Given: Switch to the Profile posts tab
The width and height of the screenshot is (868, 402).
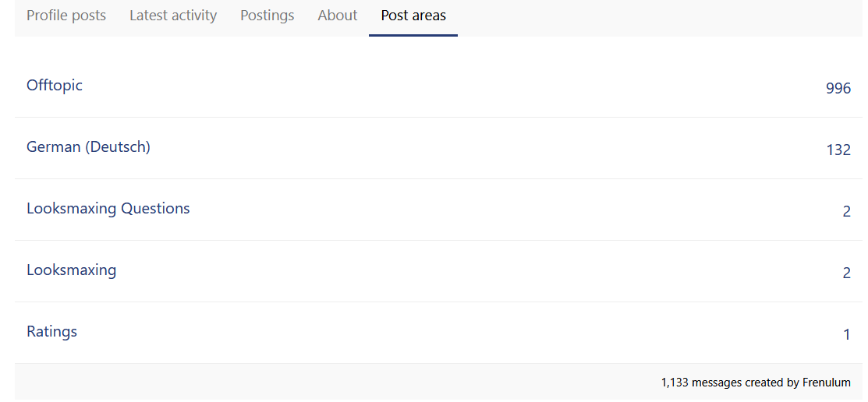Looking at the screenshot, I should click(66, 16).
